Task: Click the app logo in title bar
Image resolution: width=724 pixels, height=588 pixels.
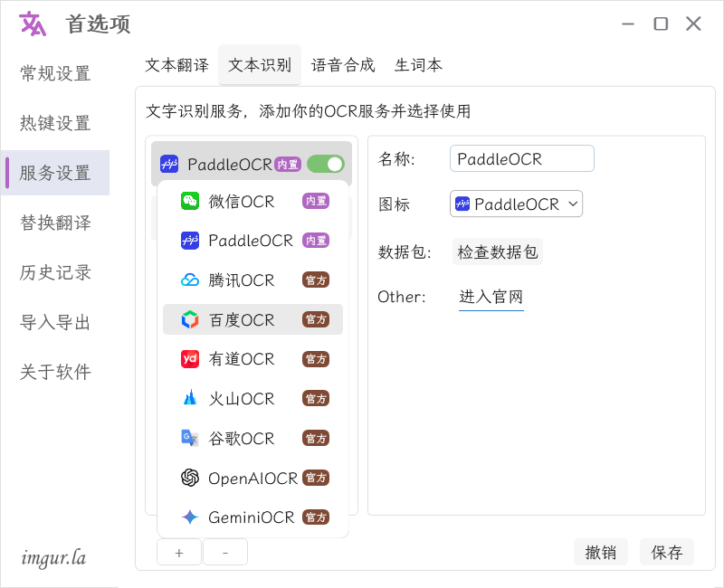Action: click(33, 24)
